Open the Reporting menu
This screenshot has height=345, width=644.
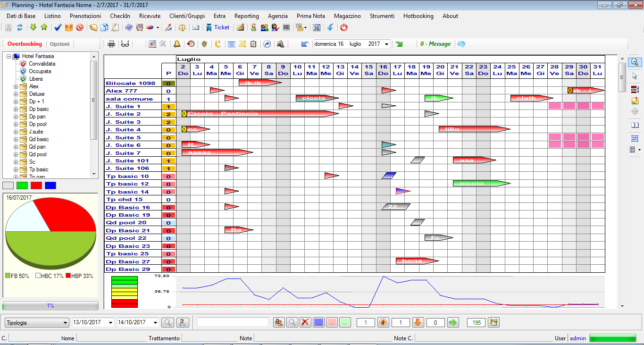point(247,16)
